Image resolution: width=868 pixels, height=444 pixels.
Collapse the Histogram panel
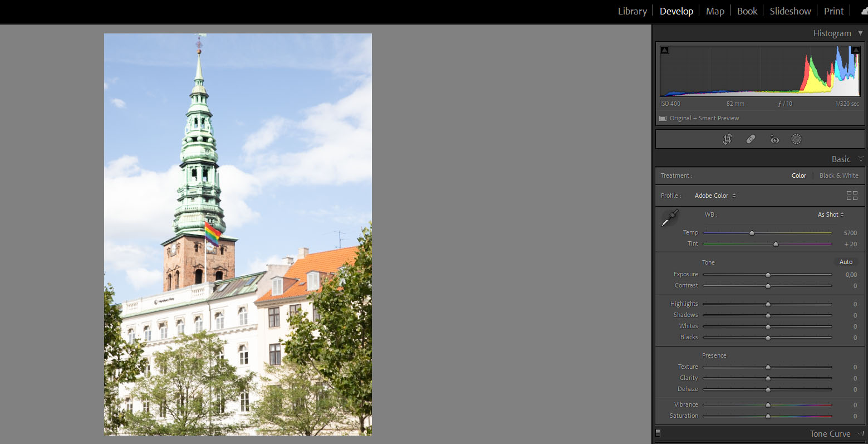[860, 33]
